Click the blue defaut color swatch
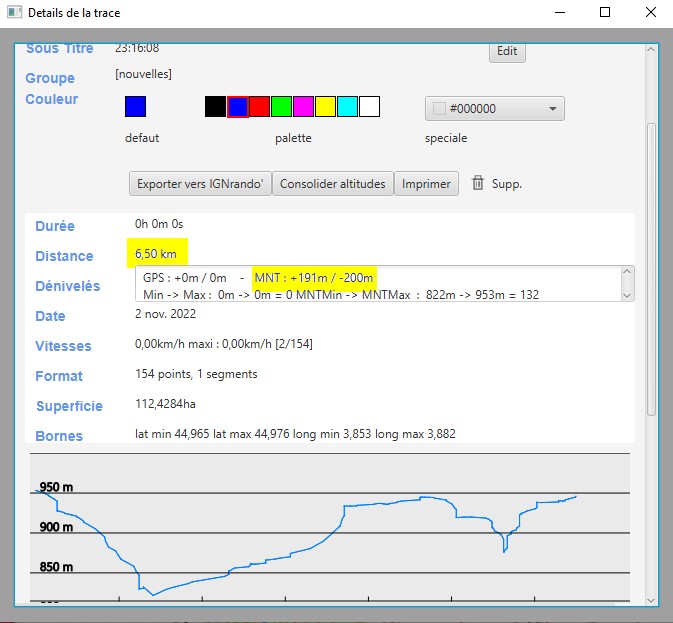673x623 pixels. coord(136,107)
